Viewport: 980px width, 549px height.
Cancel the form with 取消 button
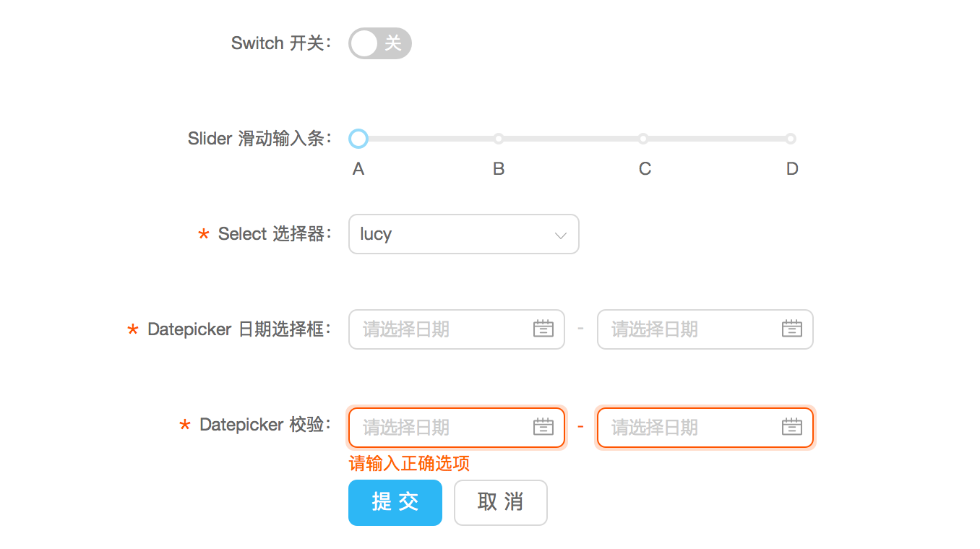(501, 503)
